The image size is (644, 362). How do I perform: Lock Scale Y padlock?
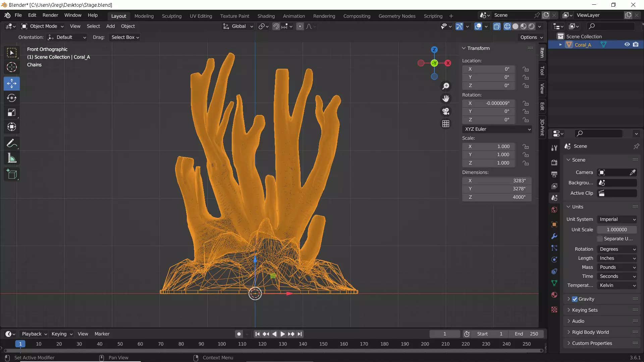526,155
